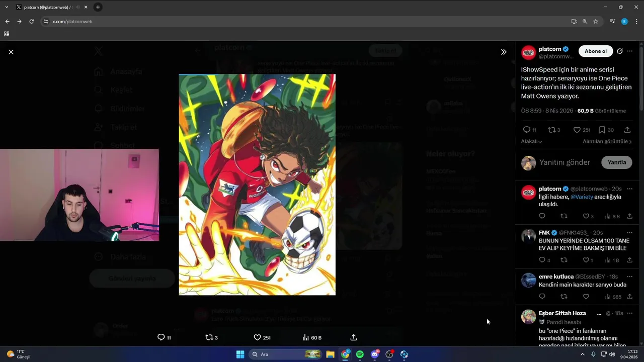Click the repost icon with 3 below the image
644x362 pixels.
(211, 337)
